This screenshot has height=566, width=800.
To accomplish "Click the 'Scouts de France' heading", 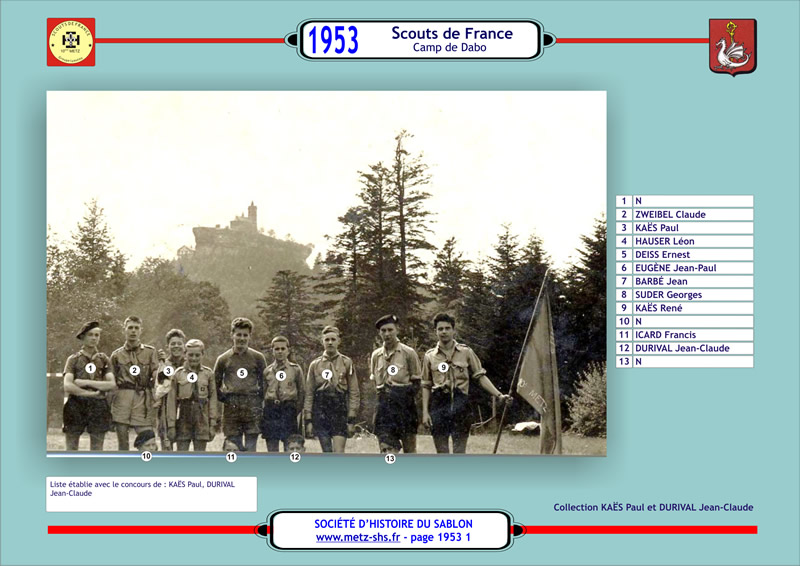I will coord(452,33).
